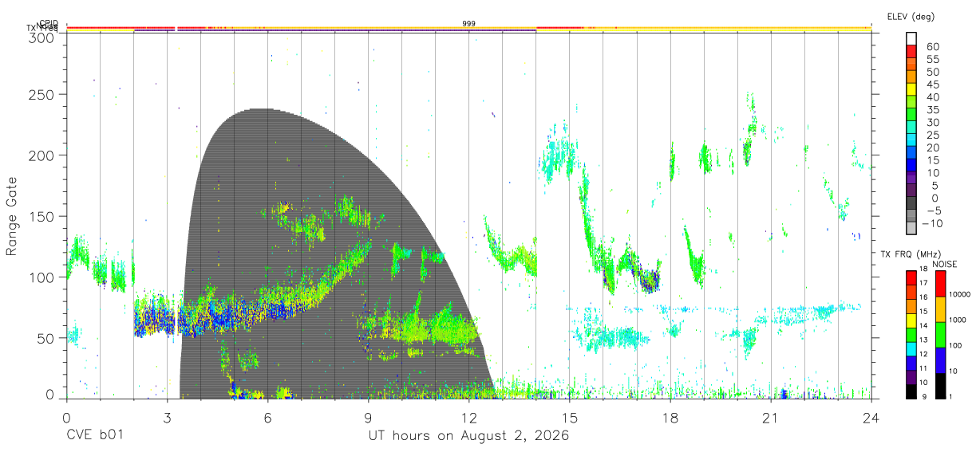Click the y-axis tick label '250'
This screenshot has width=980, height=452.
(41, 94)
